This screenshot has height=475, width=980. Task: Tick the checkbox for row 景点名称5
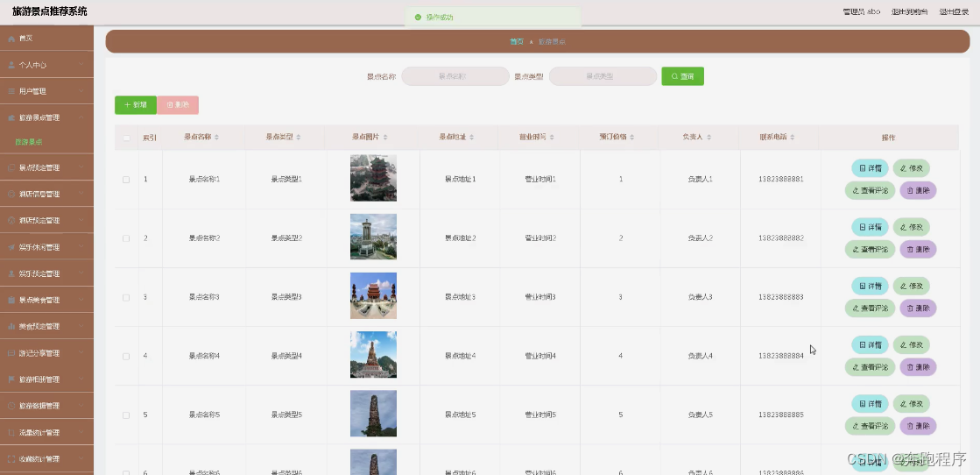pyautogui.click(x=126, y=415)
